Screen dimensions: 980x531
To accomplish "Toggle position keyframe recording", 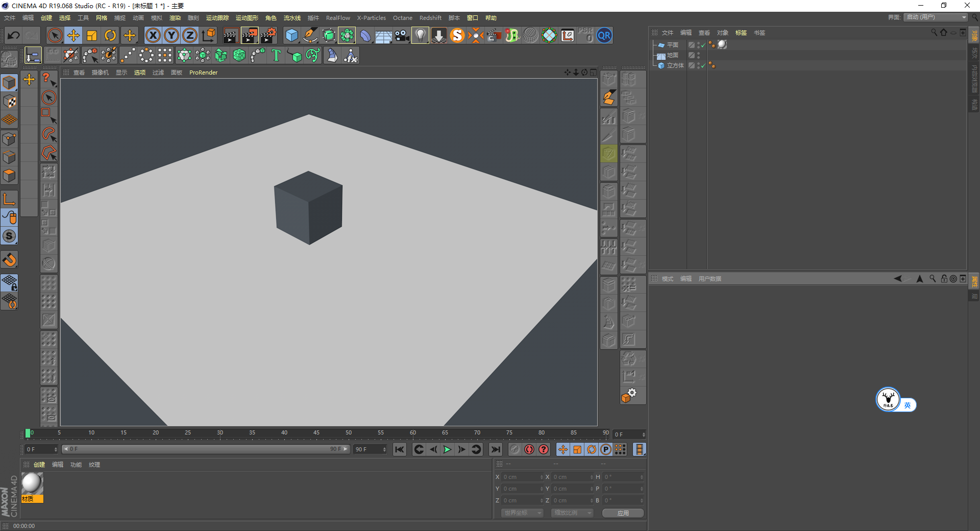I will (562, 449).
